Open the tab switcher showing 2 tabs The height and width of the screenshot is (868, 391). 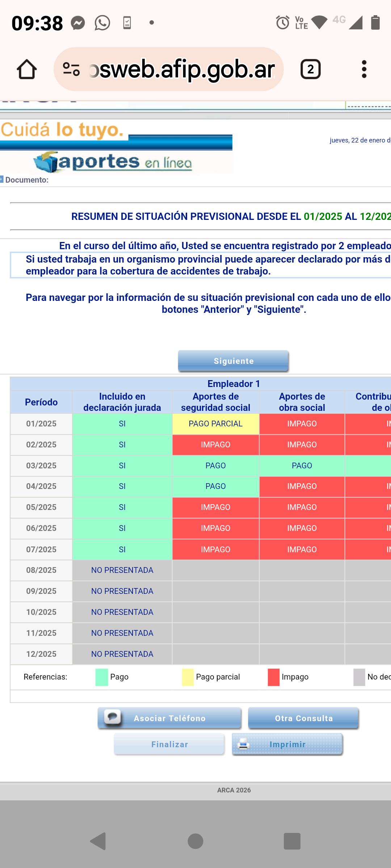[x=310, y=69]
